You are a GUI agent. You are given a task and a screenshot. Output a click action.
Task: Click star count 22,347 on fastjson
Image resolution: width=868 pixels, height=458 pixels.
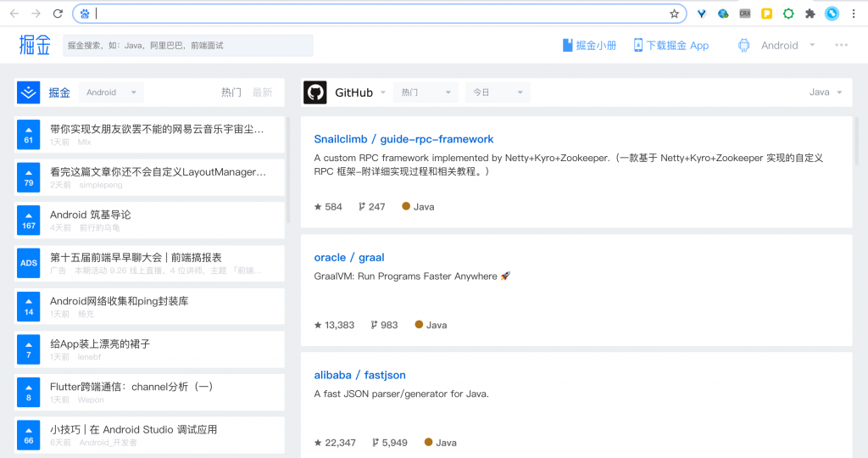point(335,443)
